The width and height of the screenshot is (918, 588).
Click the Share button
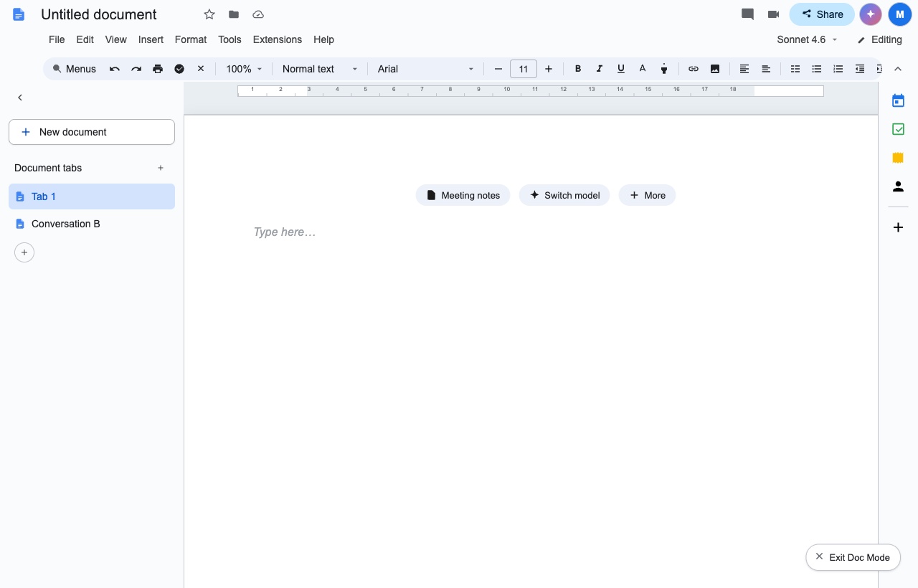(x=822, y=14)
